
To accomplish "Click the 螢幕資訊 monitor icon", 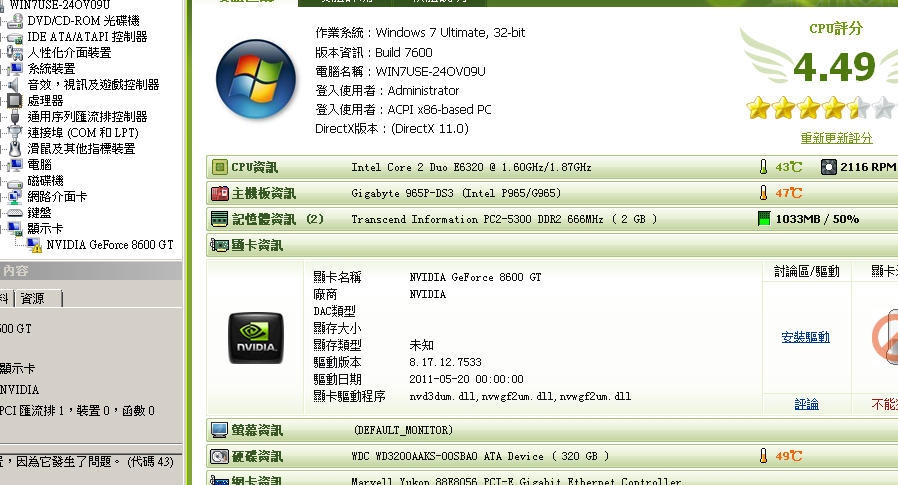I will click(x=219, y=430).
